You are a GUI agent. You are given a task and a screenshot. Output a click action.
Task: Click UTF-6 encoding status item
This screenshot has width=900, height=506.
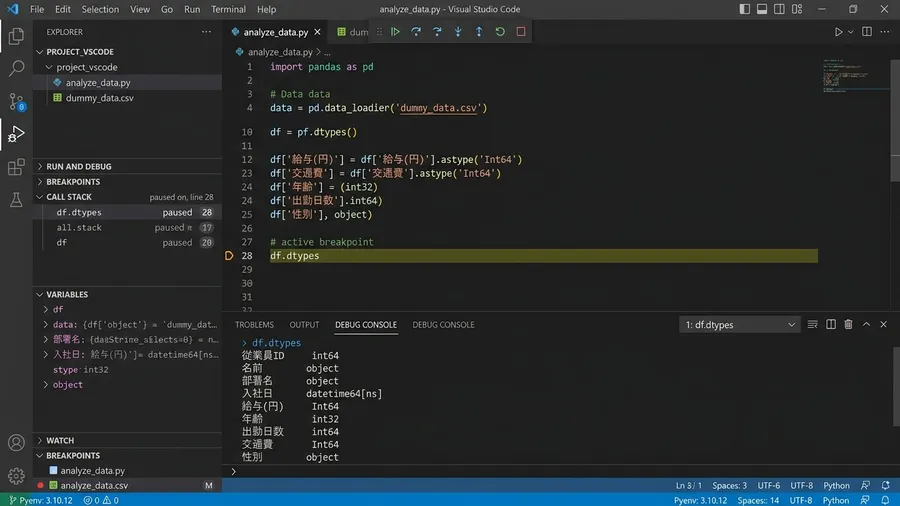(x=769, y=485)
